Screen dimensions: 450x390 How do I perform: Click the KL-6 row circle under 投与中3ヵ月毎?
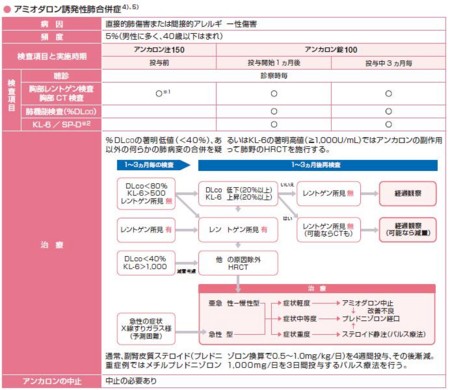coord(388,124)
